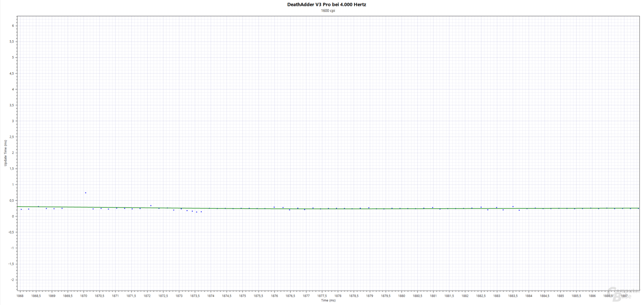The image size is (644, 305).
Task: Click the x-axis tick label '1883'
Action: click(x=497, y=296)
